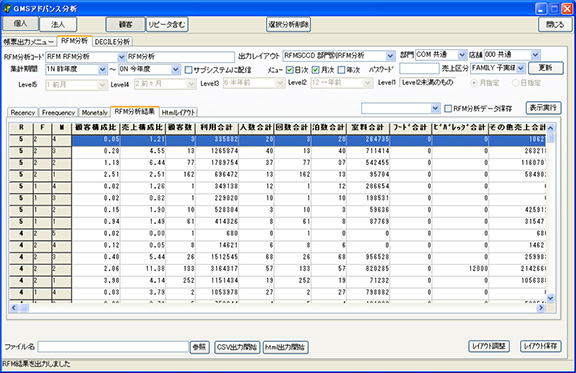
Task: Click horizontal scrollbar left arrow
Action: coord(14,308)
